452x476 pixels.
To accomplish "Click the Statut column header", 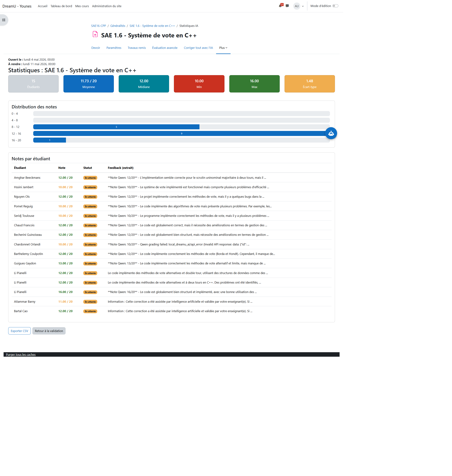I will pos(88,168).
